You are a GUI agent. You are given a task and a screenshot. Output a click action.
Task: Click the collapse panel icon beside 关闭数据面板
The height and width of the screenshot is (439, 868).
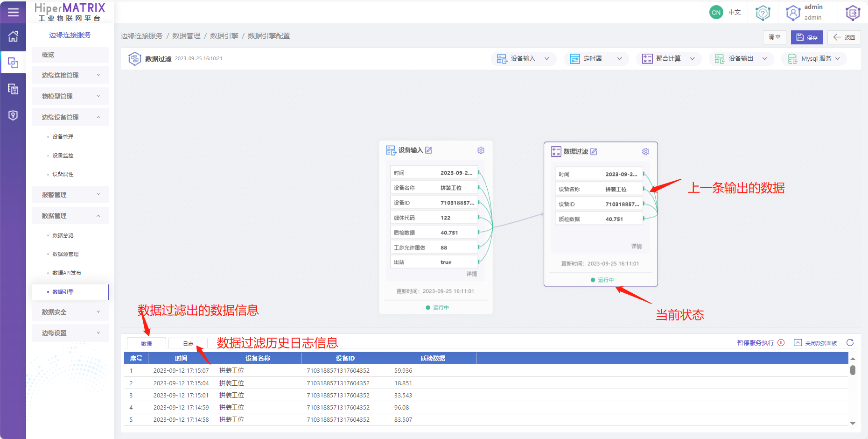798,343
